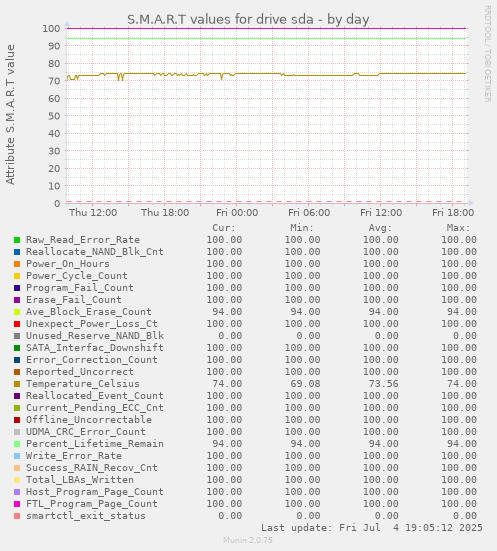This screenshot has height=551, width=497.
Task: Click the orange Power_On_Hours legend swatch
Action: click(x=17, y=264)
